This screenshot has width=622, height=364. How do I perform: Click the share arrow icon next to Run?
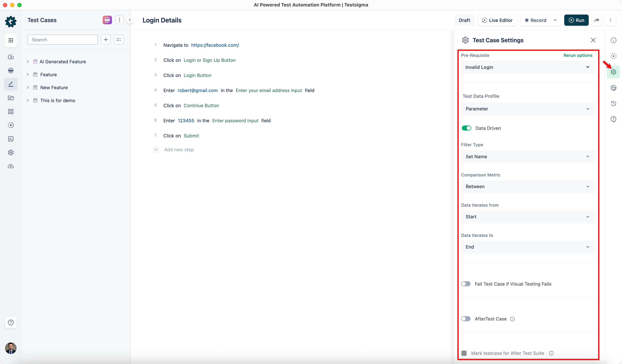tap(597, 20)
